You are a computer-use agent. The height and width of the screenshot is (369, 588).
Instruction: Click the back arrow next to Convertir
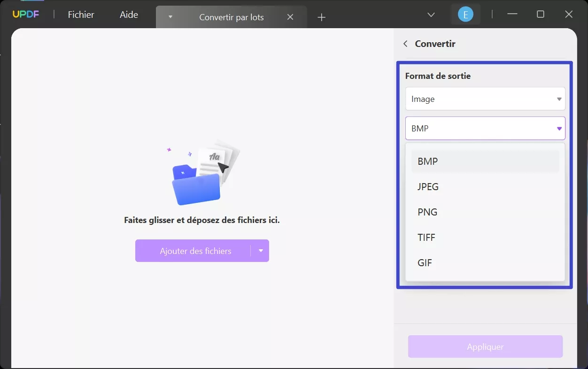tap(405, 43)
